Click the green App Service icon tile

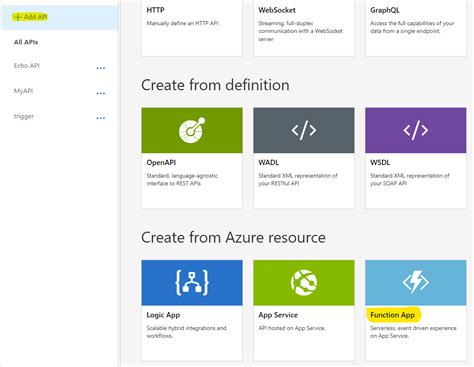click(304, 283)
